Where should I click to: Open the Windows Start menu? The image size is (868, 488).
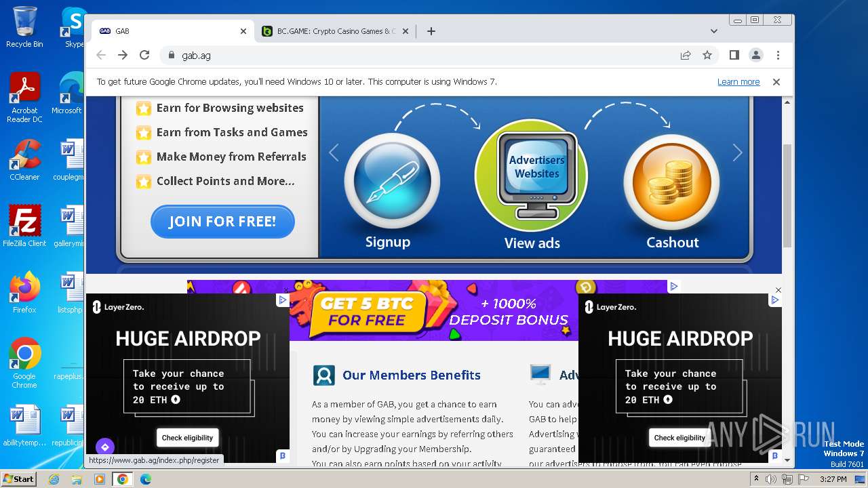(x=18, y=479)
